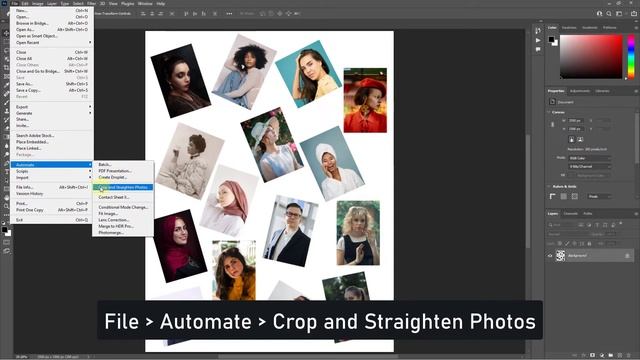Viewport: 640px width, 360px height.
Task: Select the Zoom tool
Action: pyautogui.click(x=7, y=207)
